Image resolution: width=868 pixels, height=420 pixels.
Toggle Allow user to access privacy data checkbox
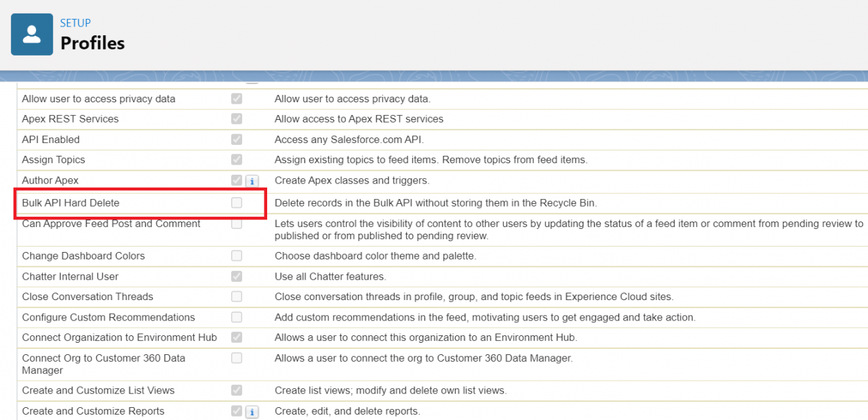237,99
